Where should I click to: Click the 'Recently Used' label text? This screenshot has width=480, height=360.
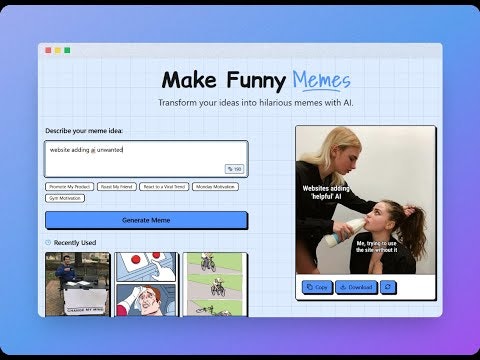(75, 243)
